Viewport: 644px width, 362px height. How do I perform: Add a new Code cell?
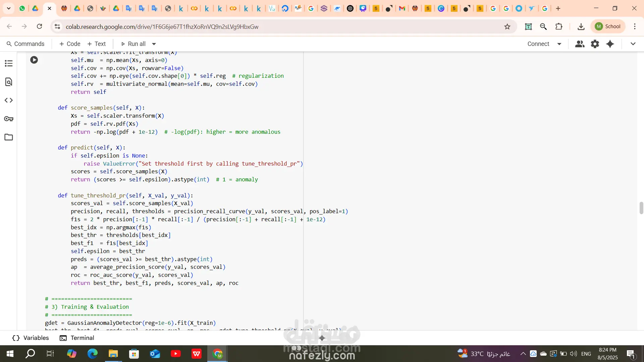tap(69, 44)
